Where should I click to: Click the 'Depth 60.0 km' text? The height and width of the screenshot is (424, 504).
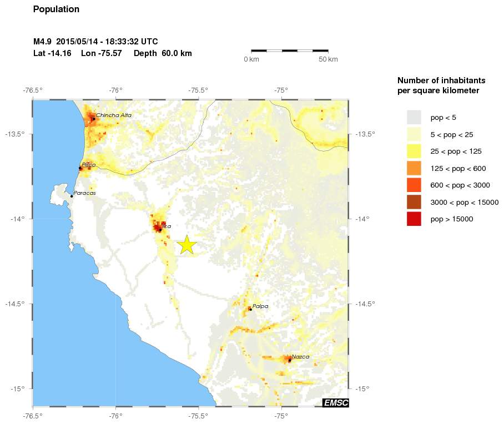click(x=163, y=53)
